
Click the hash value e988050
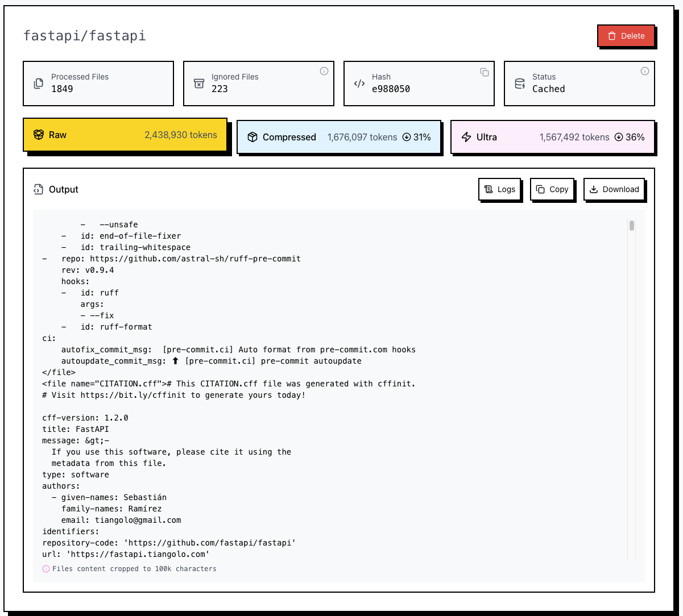391,89
